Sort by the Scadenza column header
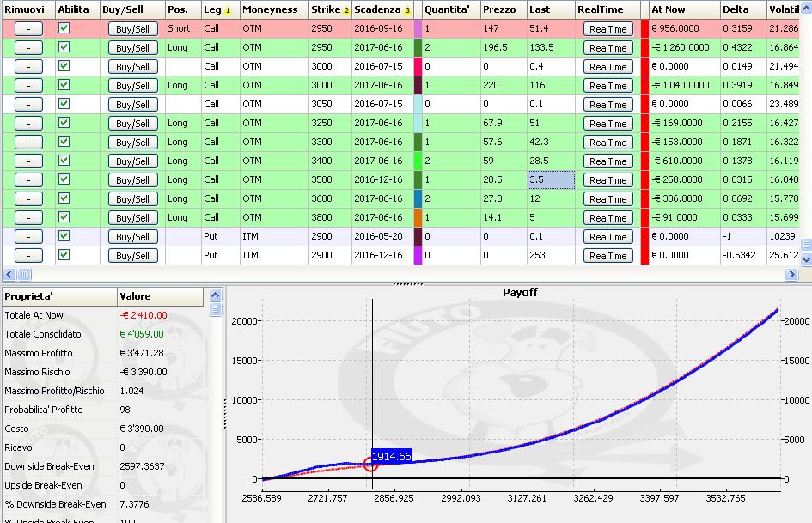This screenshot has height=523, width=812. point(382,9)
